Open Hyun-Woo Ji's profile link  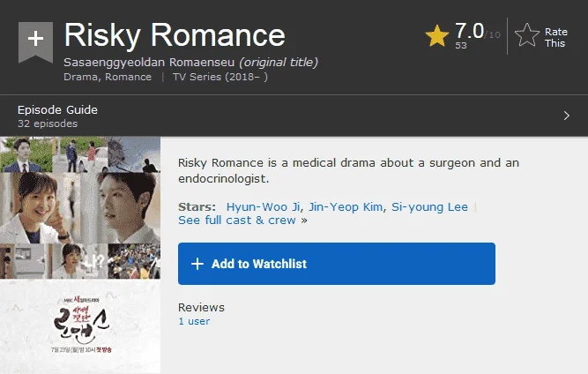tap(264, 206)
